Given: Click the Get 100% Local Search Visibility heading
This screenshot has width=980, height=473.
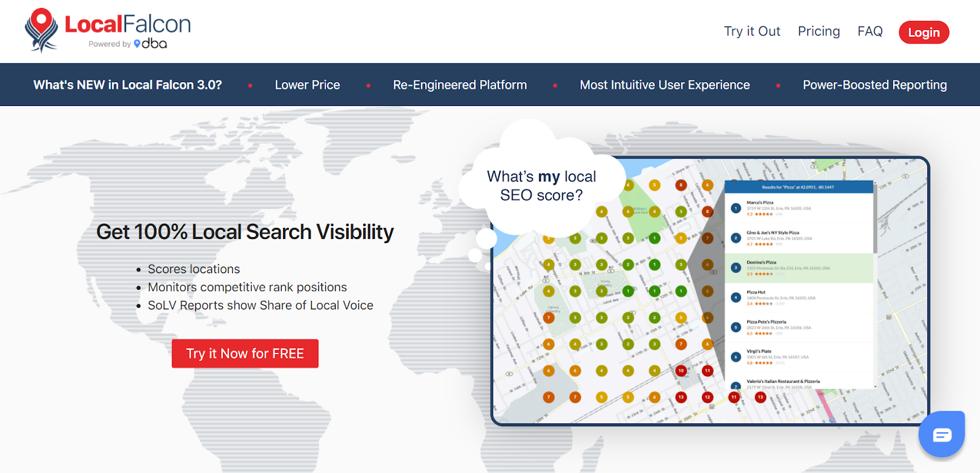Looking at the screenshot, I should coord(245,232).
